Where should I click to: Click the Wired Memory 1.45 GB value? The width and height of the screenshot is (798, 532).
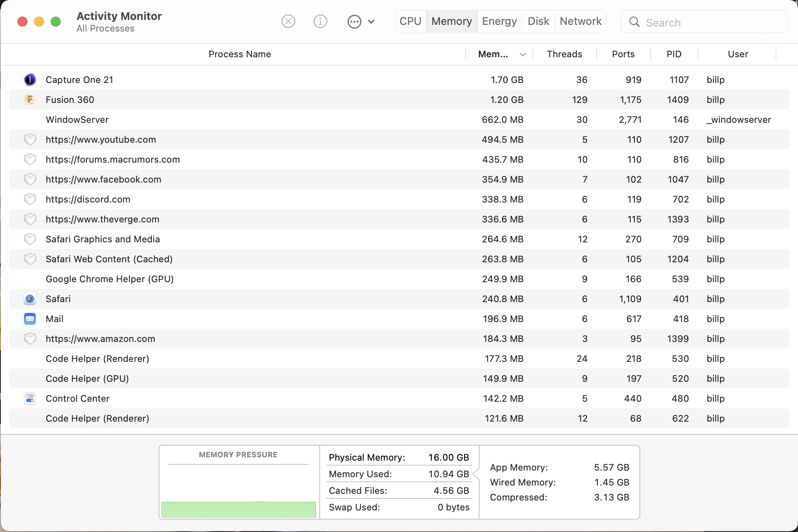point(612,482)
